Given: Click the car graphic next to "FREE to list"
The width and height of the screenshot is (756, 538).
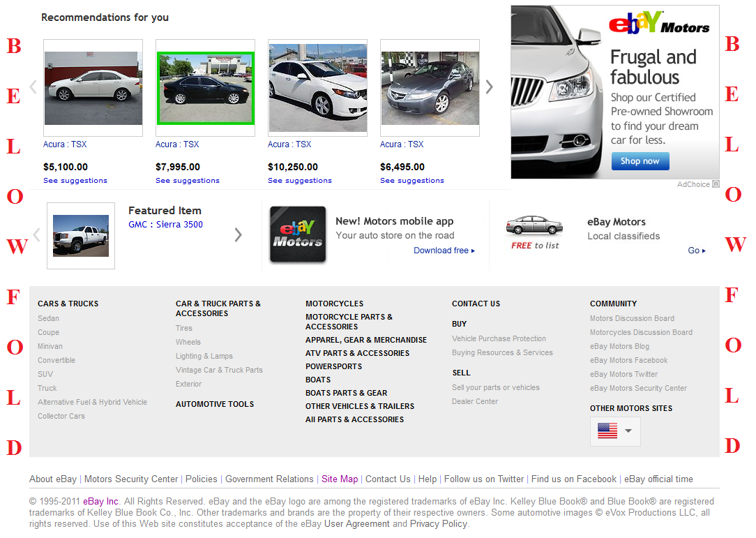Looking at the screenshot, I should [x=535, y=225].
